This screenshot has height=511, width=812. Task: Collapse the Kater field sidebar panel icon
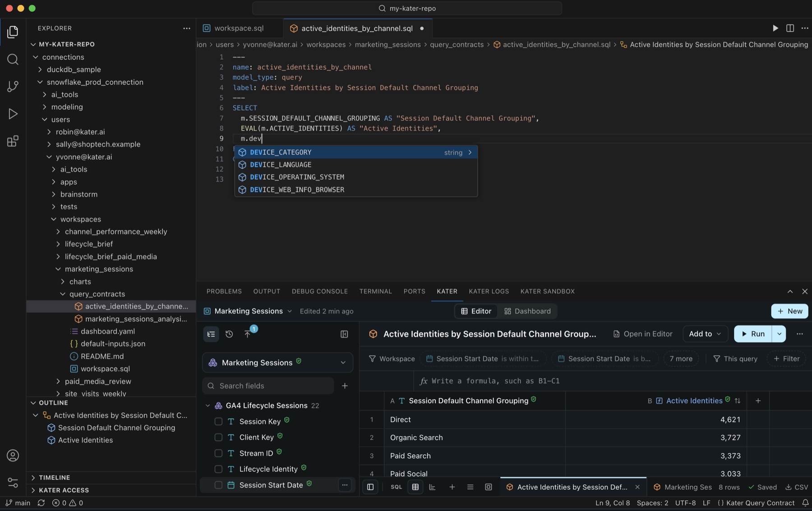coord(344,334)
